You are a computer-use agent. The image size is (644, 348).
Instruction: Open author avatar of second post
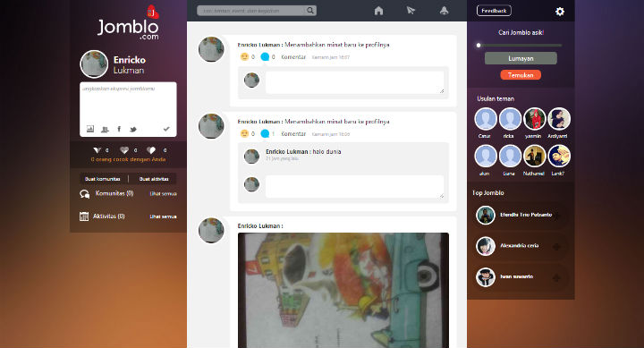pyautogui.click(x=211, y=126)
